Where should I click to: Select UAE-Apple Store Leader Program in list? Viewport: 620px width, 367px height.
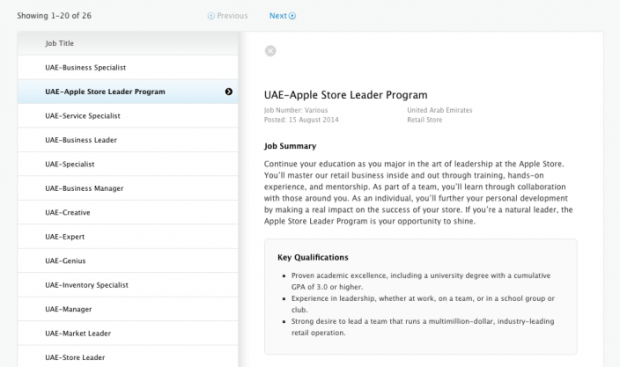click(x=128, y=92)
